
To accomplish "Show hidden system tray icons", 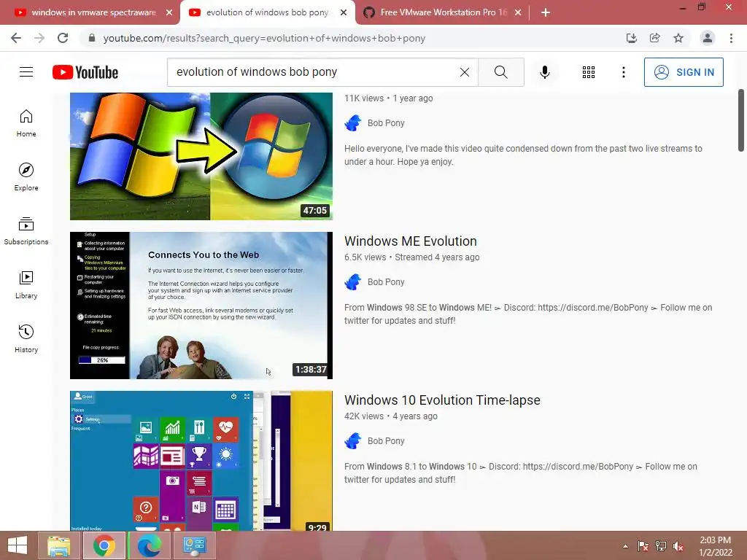I will 625,546.
